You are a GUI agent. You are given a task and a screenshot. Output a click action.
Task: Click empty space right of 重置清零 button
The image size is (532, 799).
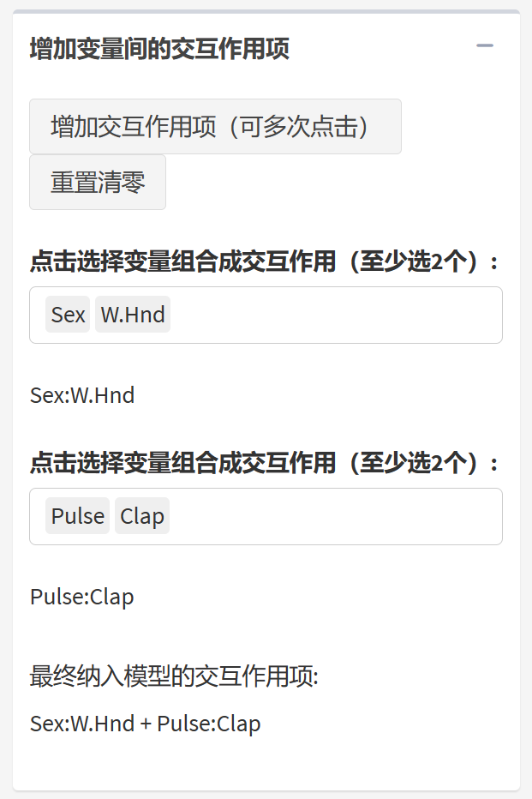(334, 183)
